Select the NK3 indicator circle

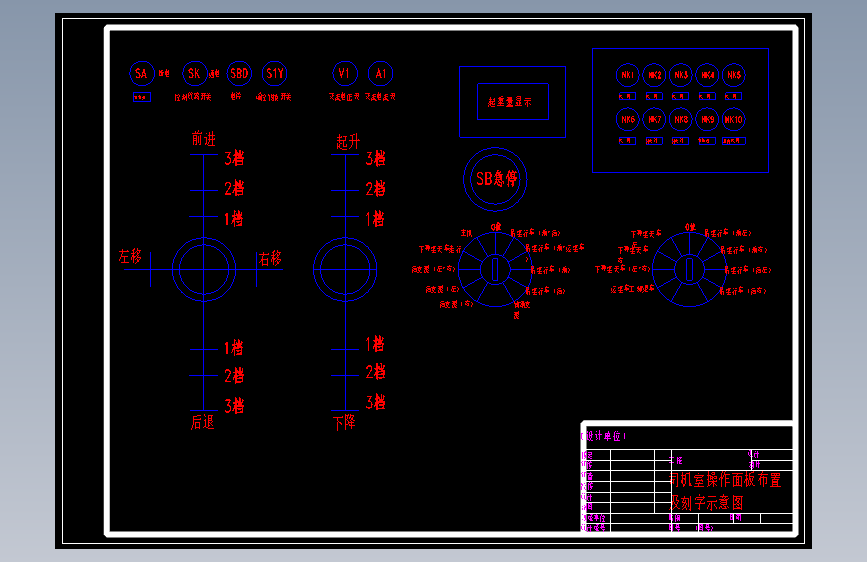[x=681, y=75]
